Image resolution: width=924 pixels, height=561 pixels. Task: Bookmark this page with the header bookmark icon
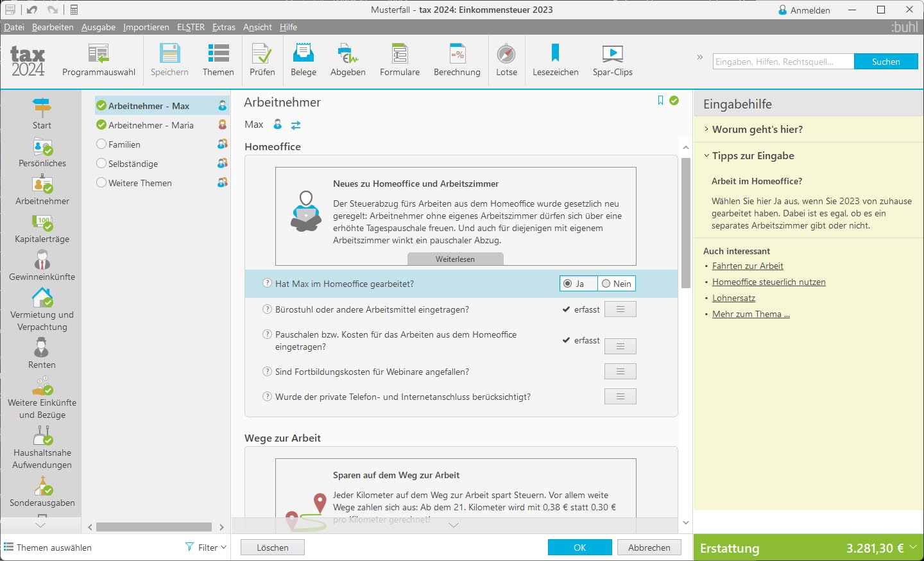660,101
